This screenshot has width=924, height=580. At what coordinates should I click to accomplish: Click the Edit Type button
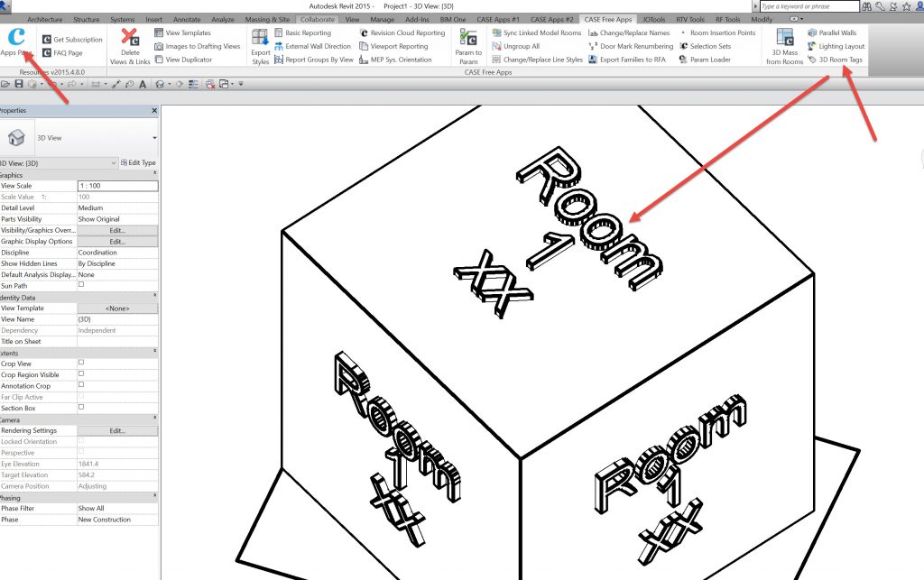137,163
